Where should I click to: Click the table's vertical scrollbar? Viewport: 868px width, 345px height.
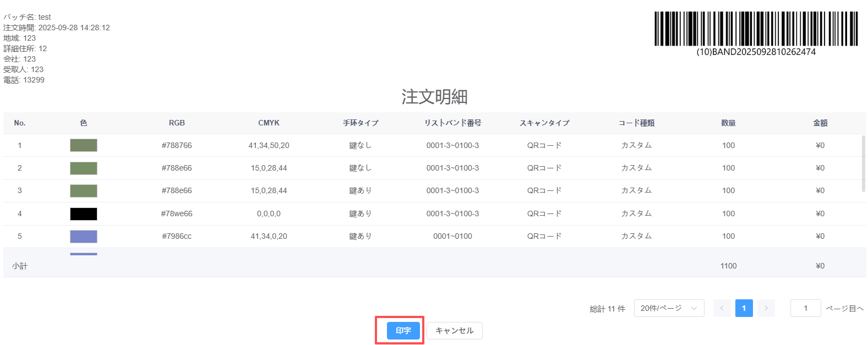click(863, 164)
